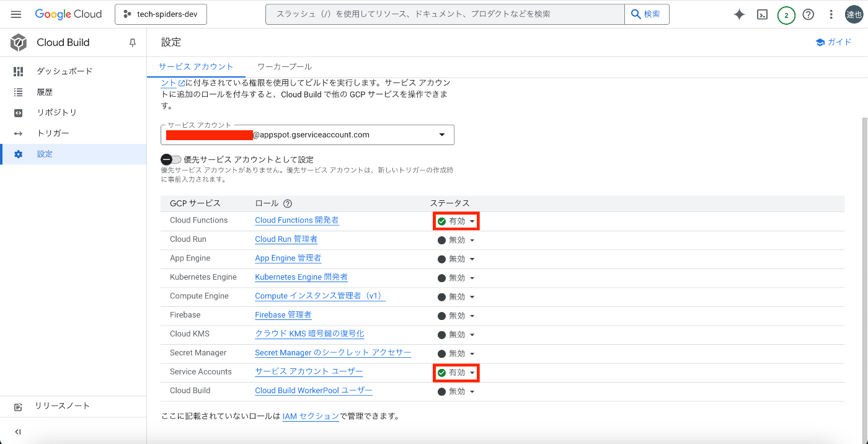Viewport: 868px width, 444px height.
Task: Open App Engine status dropdown
Action: click(x=456, y=259)
